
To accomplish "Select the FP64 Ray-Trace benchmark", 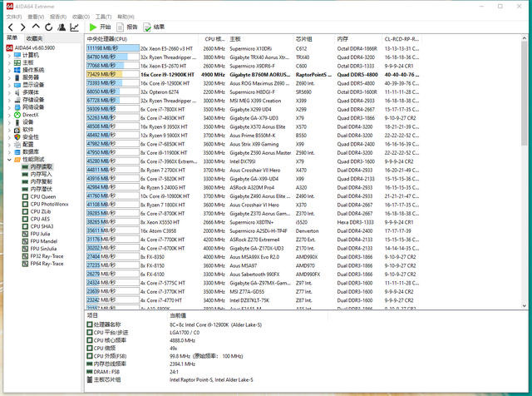I will (x=47, y=264).
